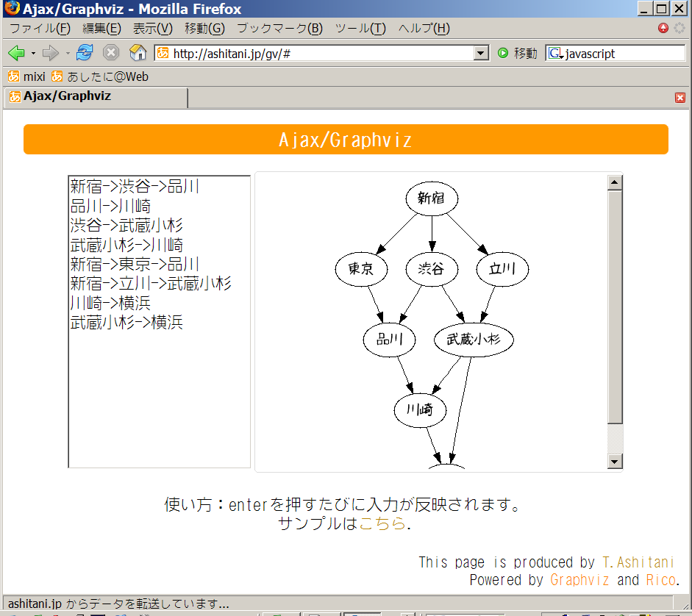This screenshot has height=616, width=692.
Task: Open the 編集(E) menu
Action: (101, 29)
